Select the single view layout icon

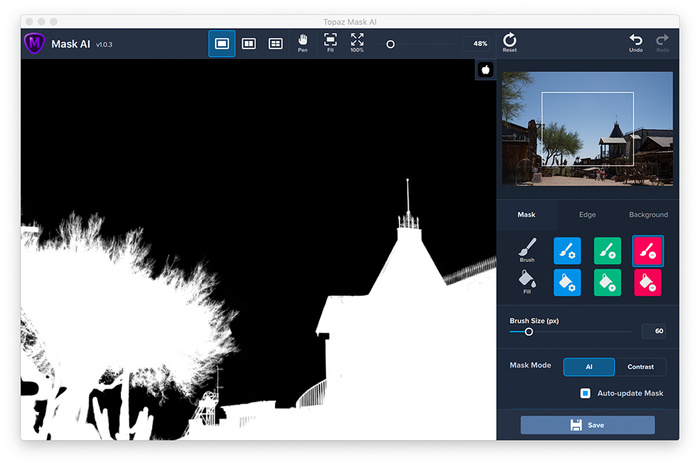222,43
